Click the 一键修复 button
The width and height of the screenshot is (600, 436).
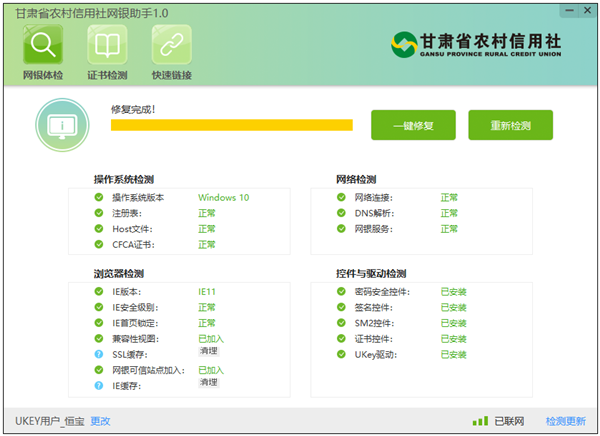(413, 125)
